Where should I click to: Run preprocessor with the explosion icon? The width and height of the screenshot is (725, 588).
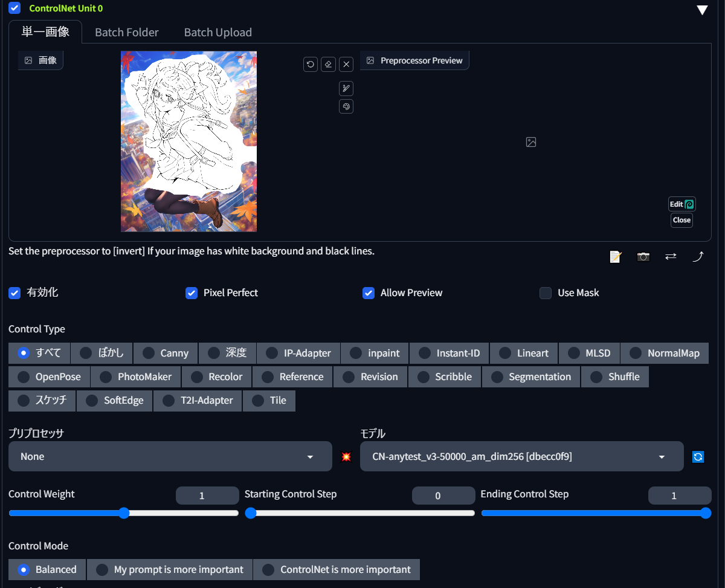tap(346, 457)
